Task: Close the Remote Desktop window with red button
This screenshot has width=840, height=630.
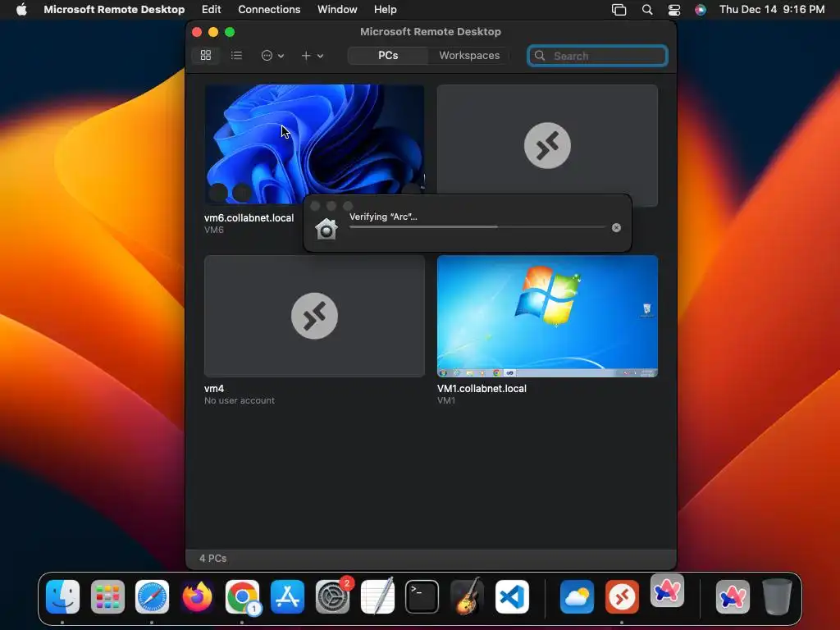Action: 197,32
